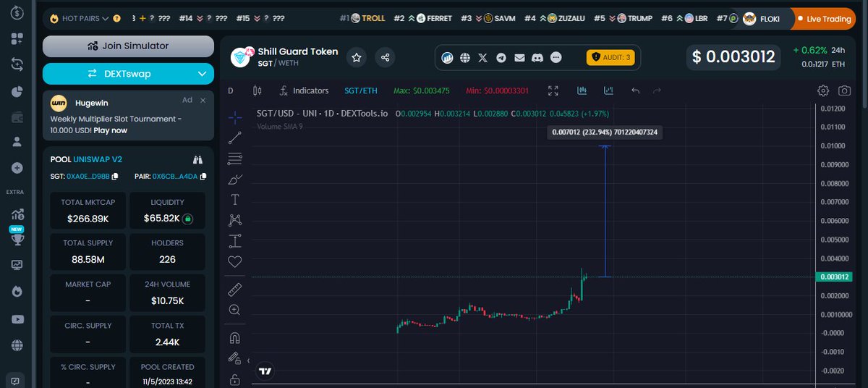Image resolution: width=868 pixels, height=388 pixels.
Task: Open the Fibonacci retracement tools
Action: pos(234,159)
